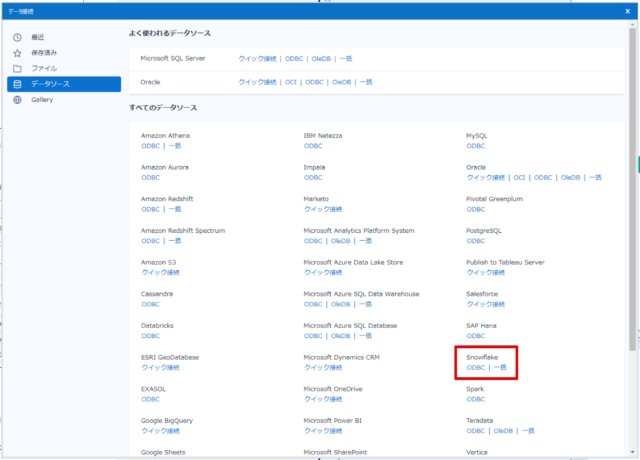This screenshot has width=640, height=460.
Task: Click OCI under Oracle in all data sources
Action: (519, 178)
